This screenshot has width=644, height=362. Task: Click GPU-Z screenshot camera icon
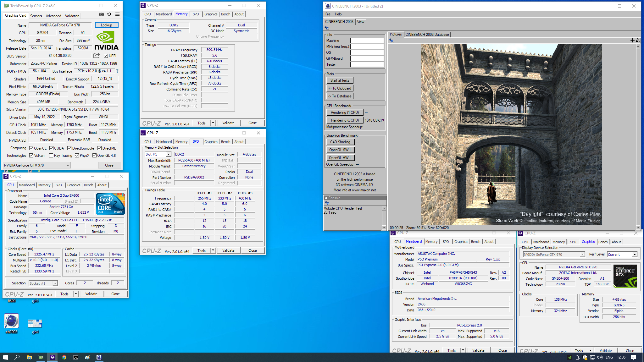101,14
